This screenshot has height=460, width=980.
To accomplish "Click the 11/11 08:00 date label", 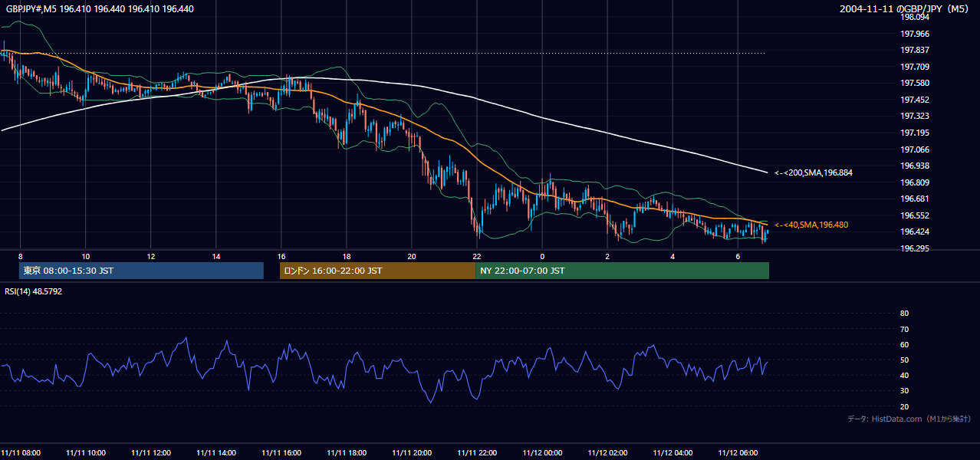I will [21, 452].
